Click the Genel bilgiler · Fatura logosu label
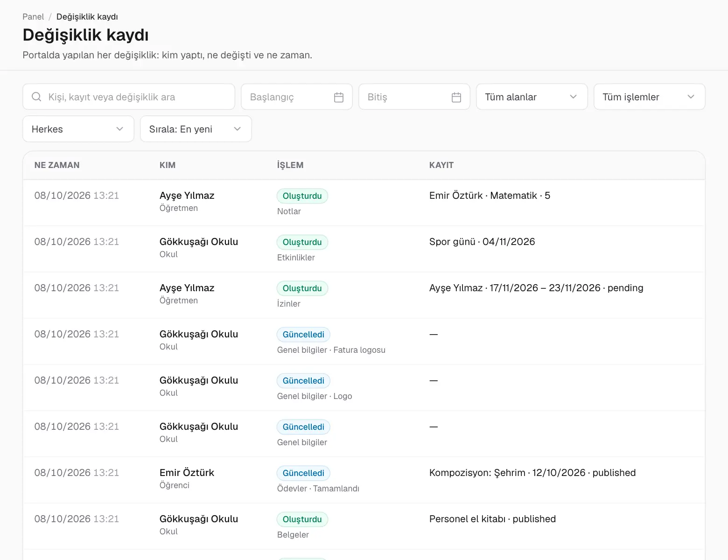 pos(331,350)
